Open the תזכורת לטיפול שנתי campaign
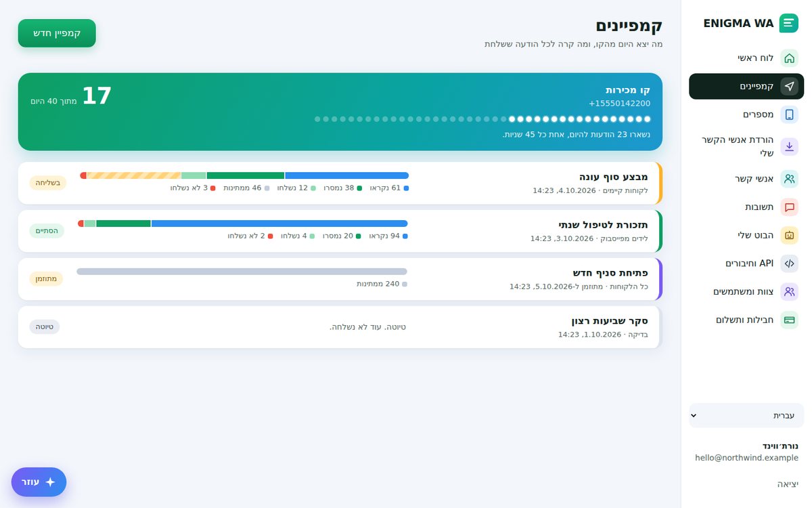Image resolution: width=812 pixels, height=508 pixels. point(340,231)
